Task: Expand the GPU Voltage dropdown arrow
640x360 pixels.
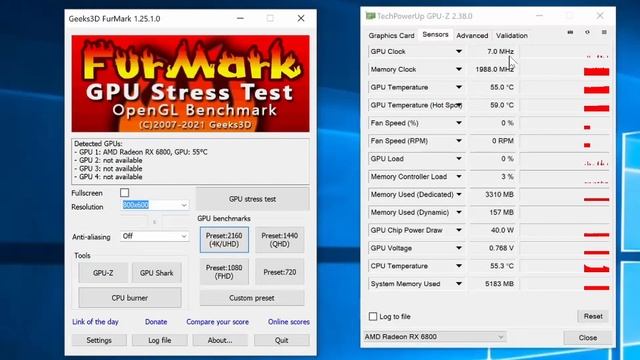Action: pyautogui.click(x=459, y=248)
